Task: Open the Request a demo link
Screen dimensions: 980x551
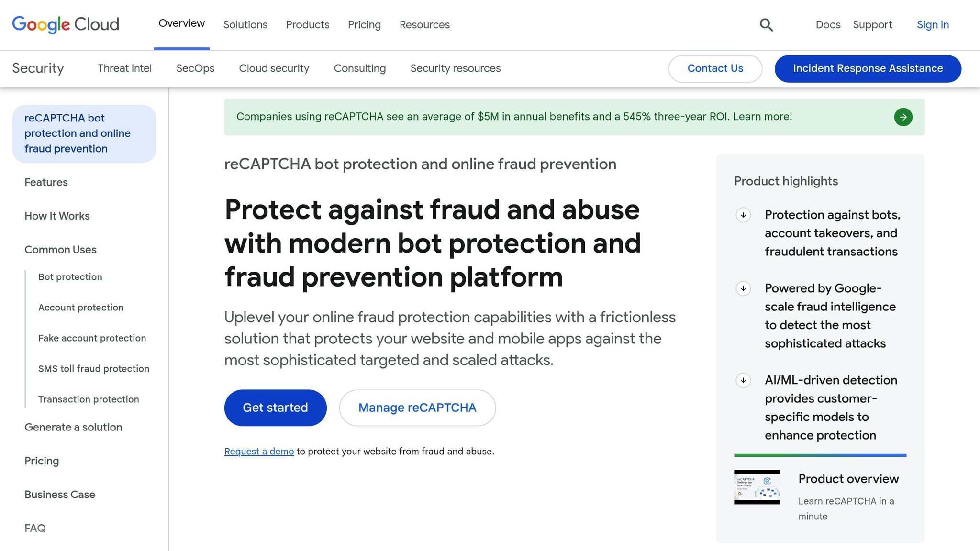Action: [259, 452]
